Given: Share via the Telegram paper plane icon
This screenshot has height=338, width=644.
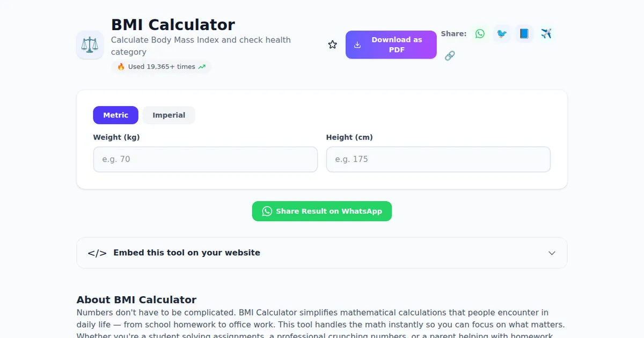Looking at the screenshot, I should pyautogui.click(x=546, y=34).
